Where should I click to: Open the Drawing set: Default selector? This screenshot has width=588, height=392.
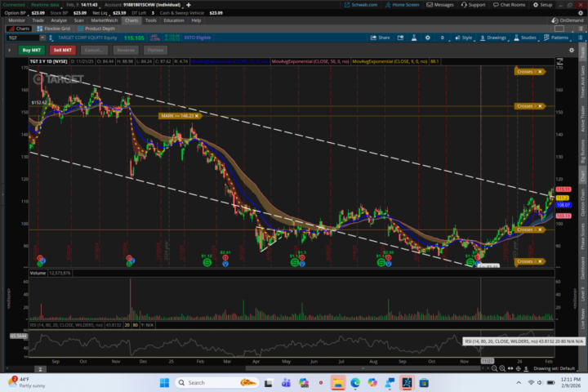554,368
